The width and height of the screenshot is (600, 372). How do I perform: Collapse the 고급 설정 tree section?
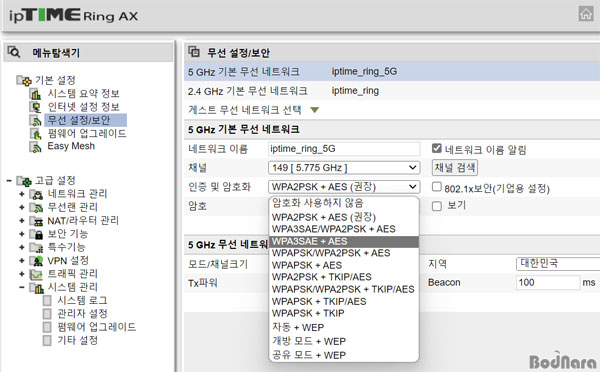(x=9, y=180)
